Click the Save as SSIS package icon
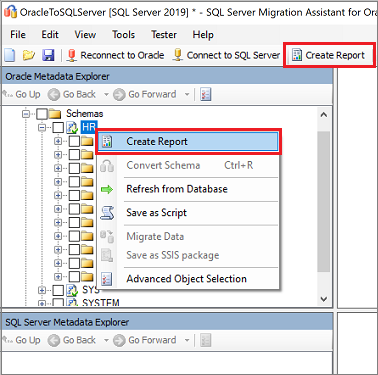Image resolution: width=378 pixels, height=375 pixels. 107,256
